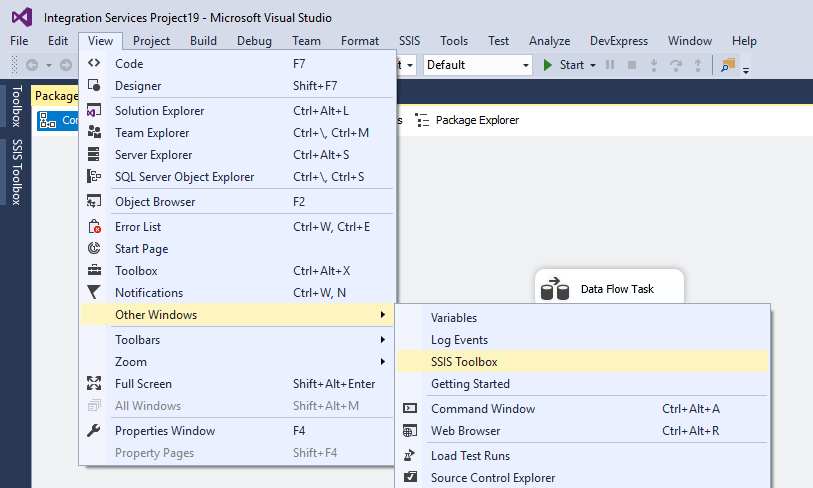Expand the Start button dropdown arrow
Image resolution: width=813 pixels, height=488 pixels.
pyautogui.click(x=593, y=65)
